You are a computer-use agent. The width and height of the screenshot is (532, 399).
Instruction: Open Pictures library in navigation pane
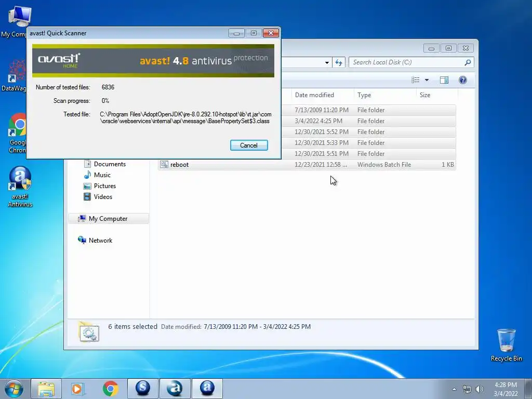[100, 186]
